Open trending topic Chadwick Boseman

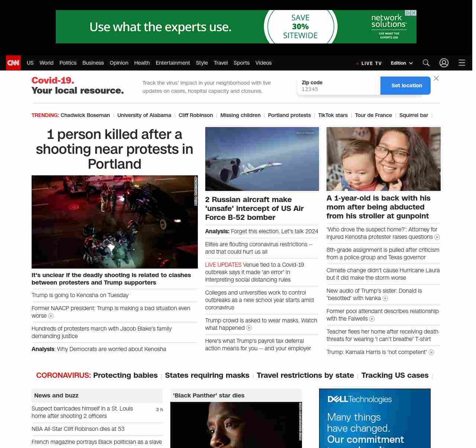(85, 115)
